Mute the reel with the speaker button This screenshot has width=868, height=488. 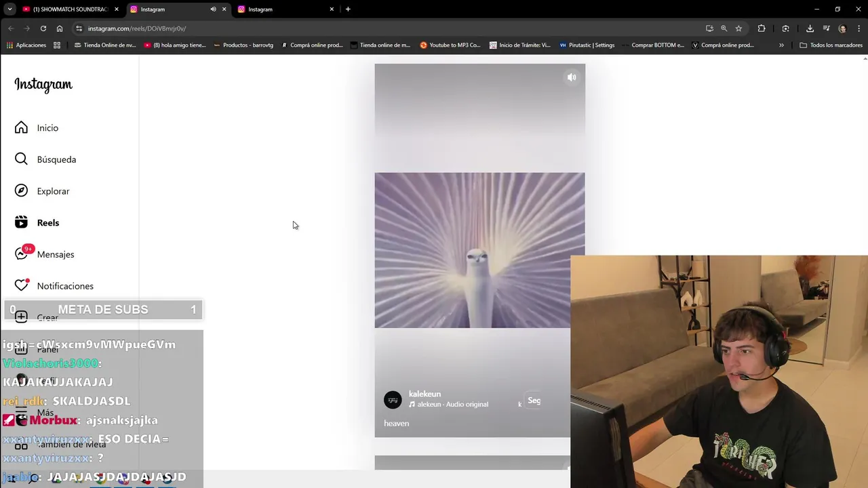[x=572, y=77]
